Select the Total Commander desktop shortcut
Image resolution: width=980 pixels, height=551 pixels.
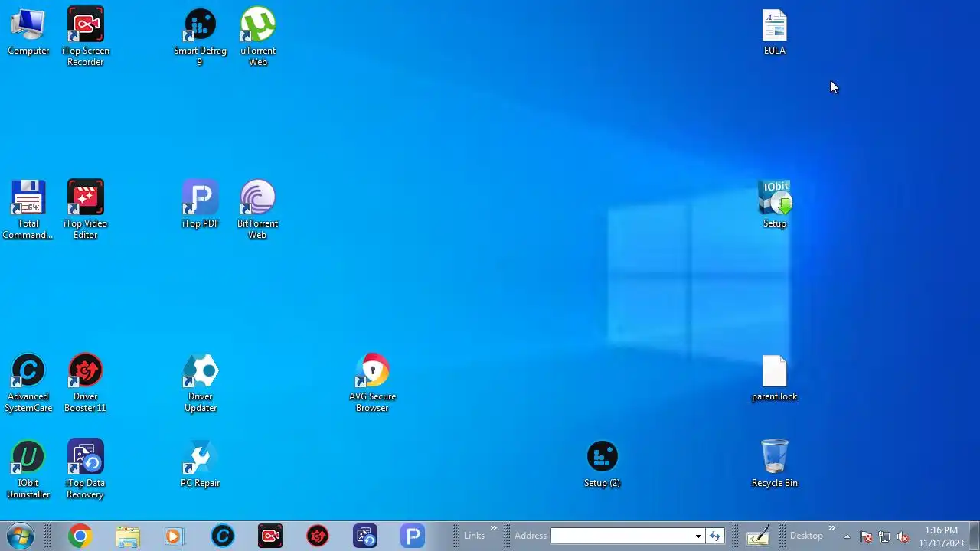point(28,210)
